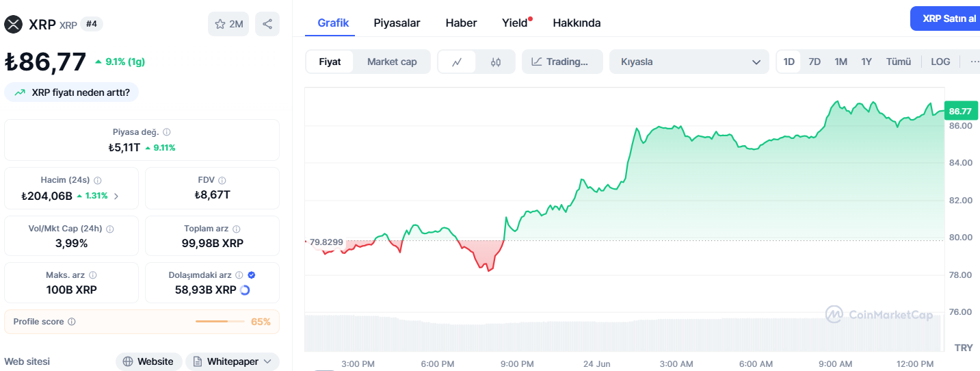
Task: Click the 86.77 current price label on axis
Action: (960, 111)
